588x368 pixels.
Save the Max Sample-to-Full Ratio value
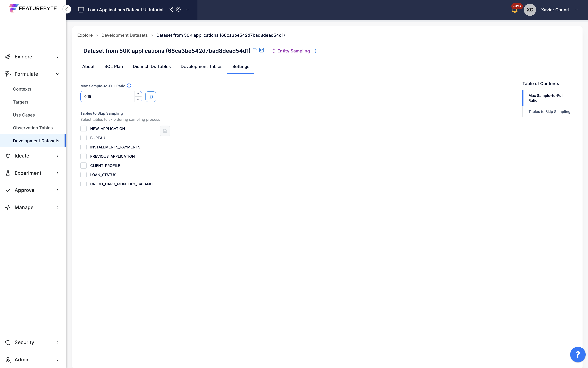[x=151, y=97]
